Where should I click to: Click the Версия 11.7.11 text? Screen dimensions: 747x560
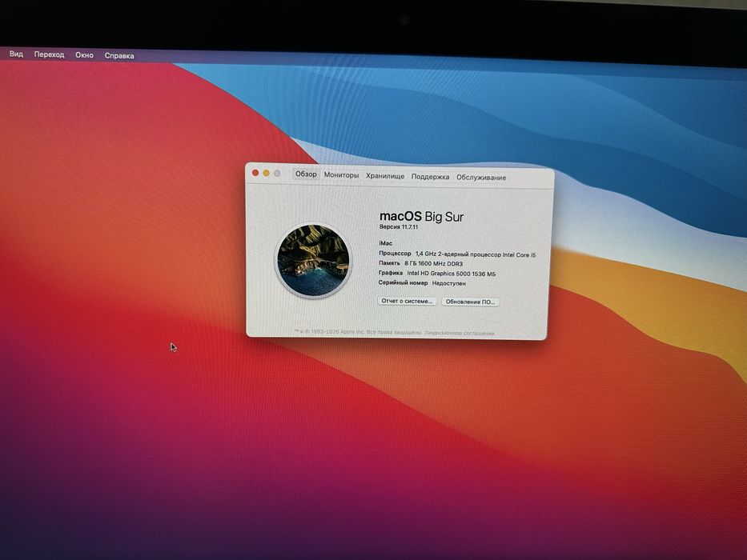398,226
